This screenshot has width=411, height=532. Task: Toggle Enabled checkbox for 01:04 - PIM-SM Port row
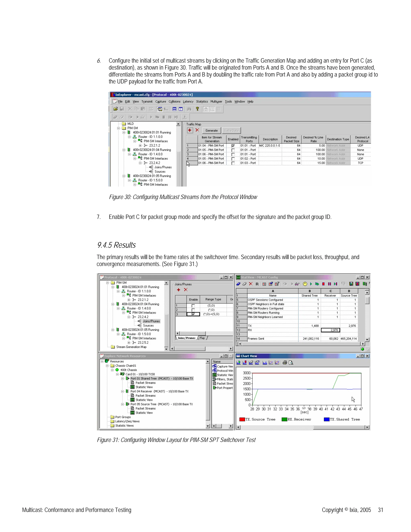pyautogui.click(x=233, y=146)
